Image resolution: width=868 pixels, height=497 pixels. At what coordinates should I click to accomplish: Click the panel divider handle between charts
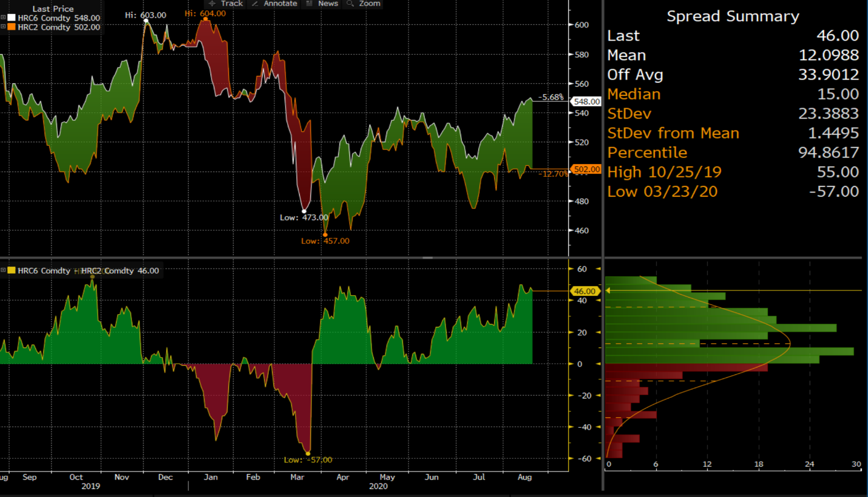pyautogui.click(x=427, y=258)
